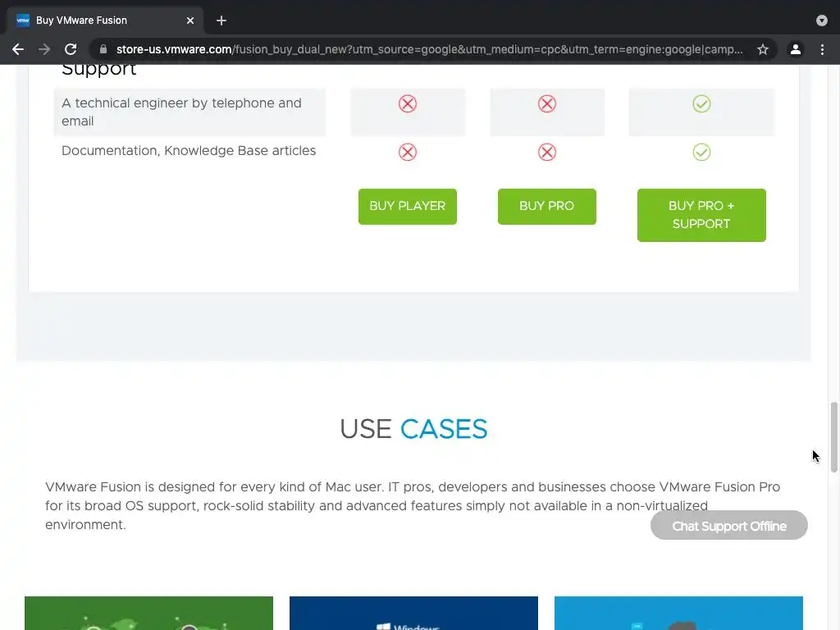Click Pro + Support green check for technical engineer row
The image size is (840, 630).
click(701, 103)
